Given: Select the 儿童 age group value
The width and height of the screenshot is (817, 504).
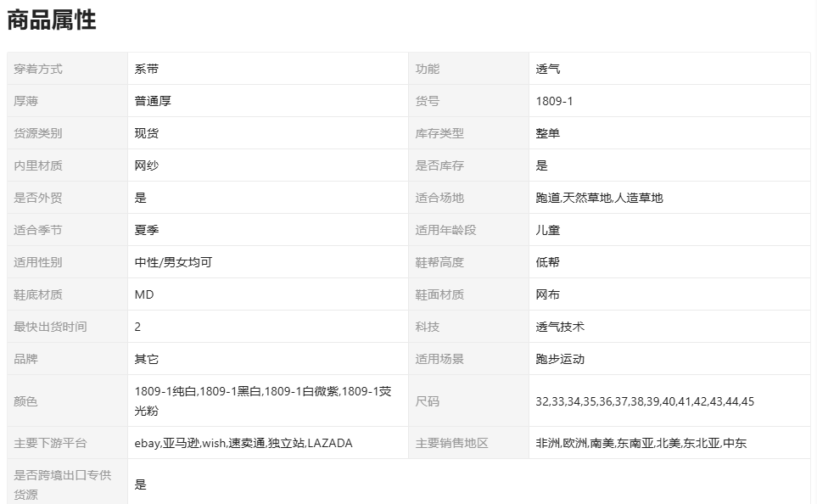Looking at the screenshot, I should coord(548,230).
